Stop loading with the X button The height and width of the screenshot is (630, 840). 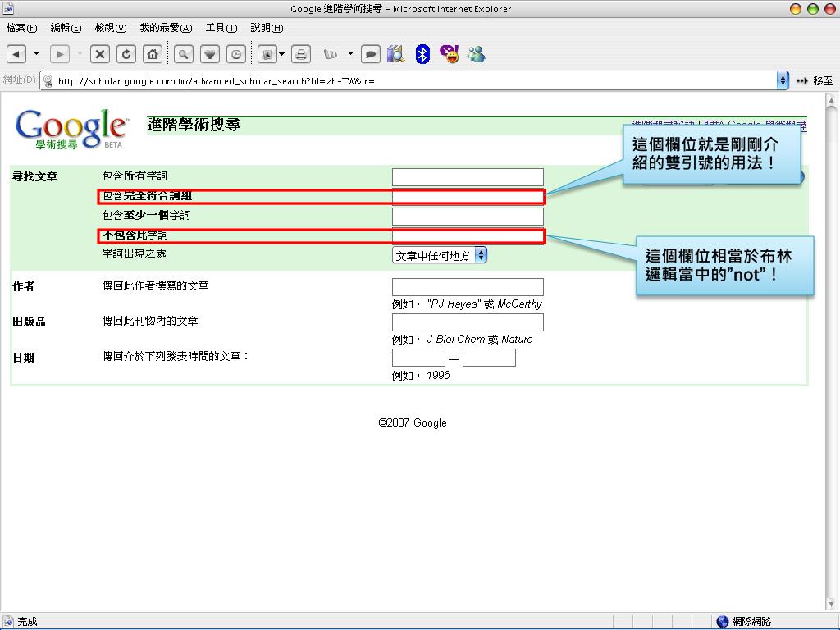coord(100,54)
